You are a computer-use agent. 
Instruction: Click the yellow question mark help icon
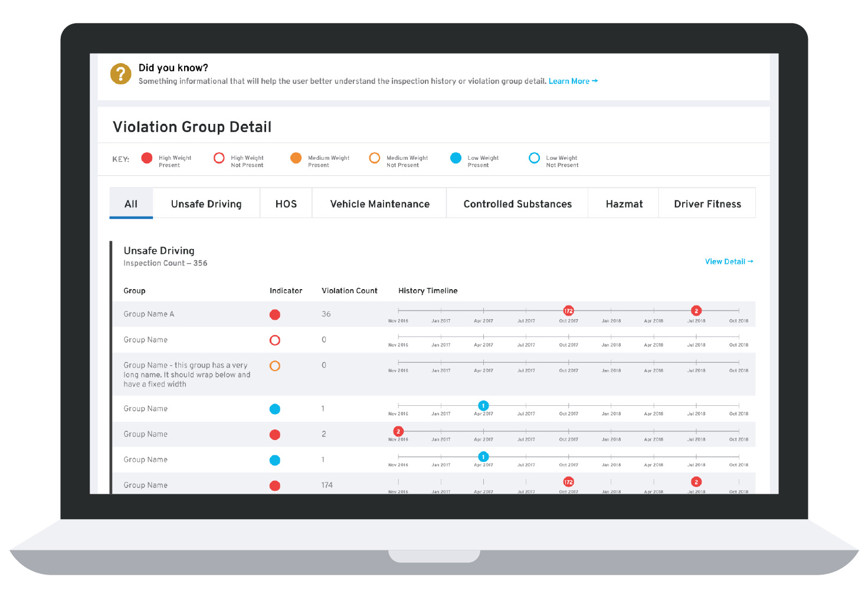pos(120,74)
